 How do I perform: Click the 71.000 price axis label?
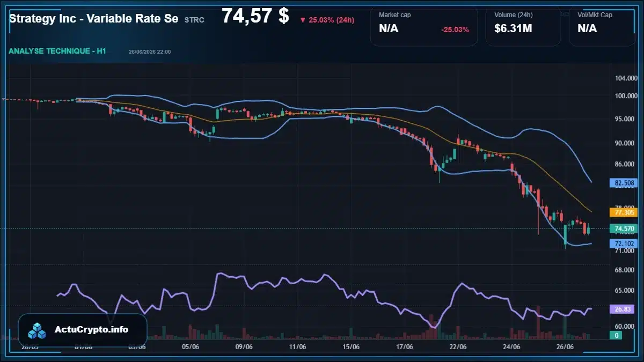(625, 250)
